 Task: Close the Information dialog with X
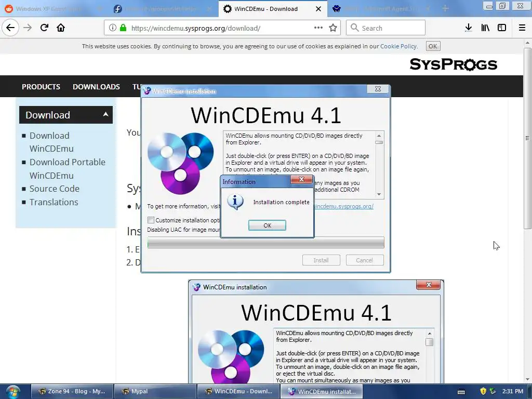[301, 179]
